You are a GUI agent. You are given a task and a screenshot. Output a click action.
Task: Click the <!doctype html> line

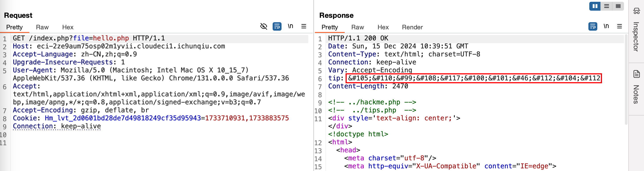pos(358,134)
